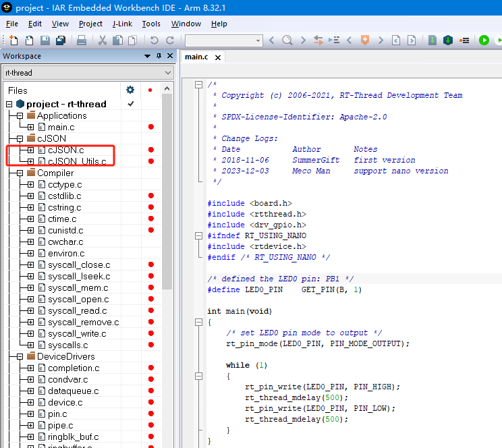Screen dimensions: 502x448
Task: Click the Toggle Bookmark orange icon
Action: tap(364, 40)
